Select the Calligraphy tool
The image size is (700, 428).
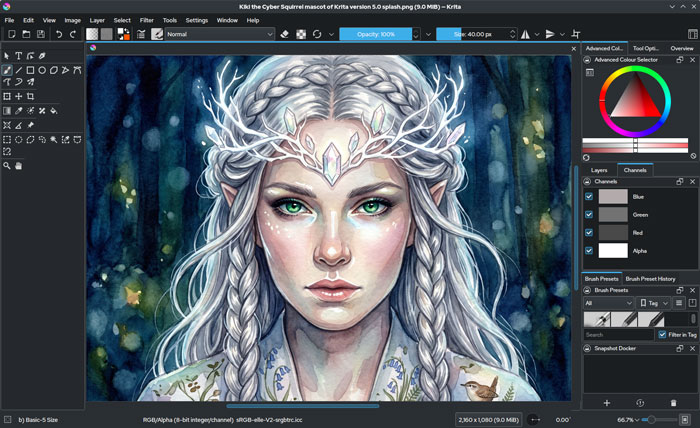[42, 56]
